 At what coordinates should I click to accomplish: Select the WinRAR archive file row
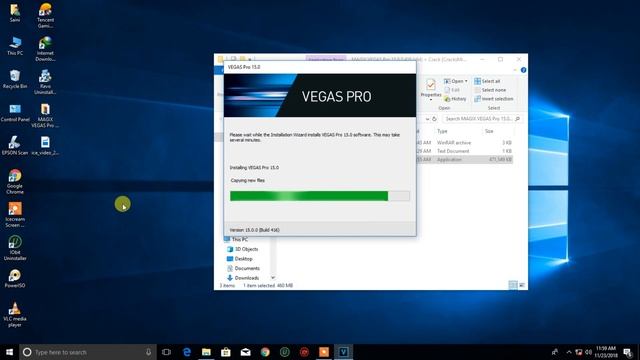pyautogui.click(x=464, y=142)
